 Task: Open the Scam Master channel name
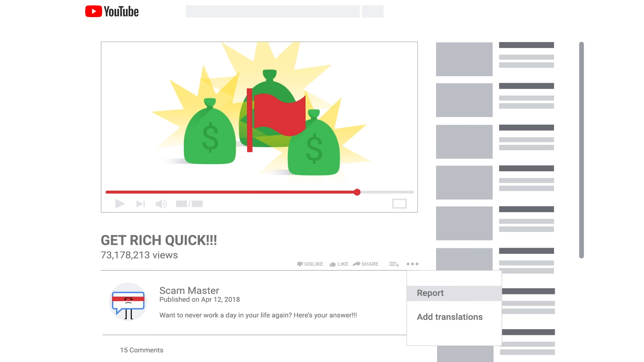(x=189, y=290)
